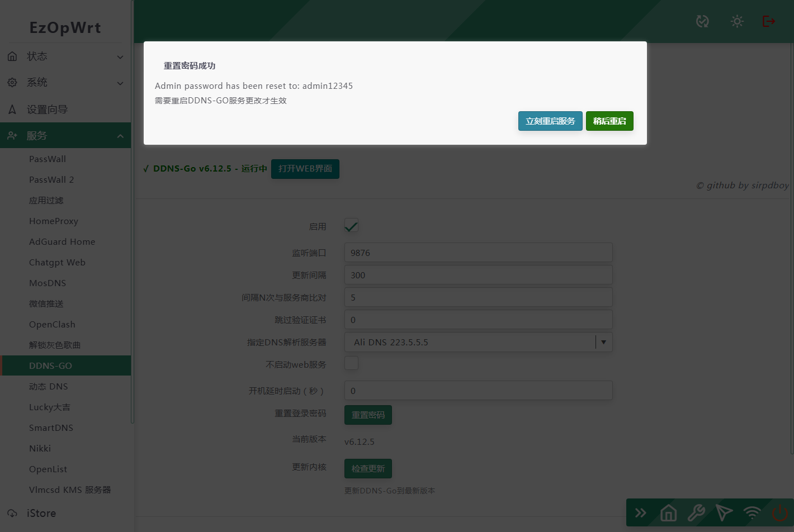This screenshot has width=794, height=532.
Task: Click the 检查更新 button
Action: [x=368, y=468]
